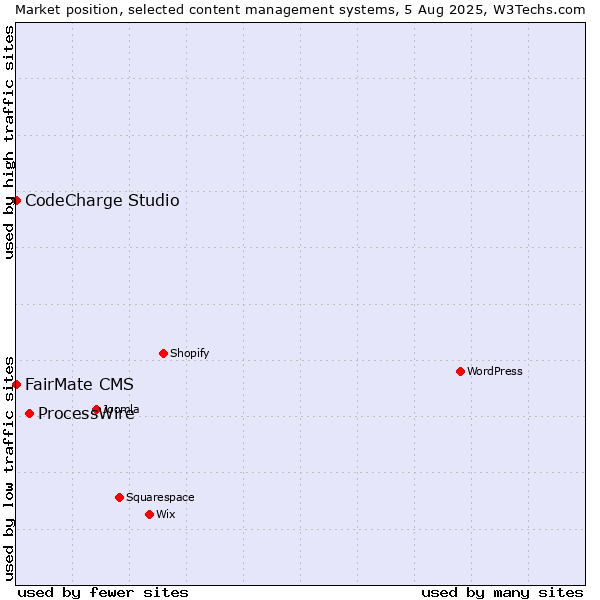Click the WordPress red data point
This screenshot has width=600, height=600.
(x=460, y=372)
